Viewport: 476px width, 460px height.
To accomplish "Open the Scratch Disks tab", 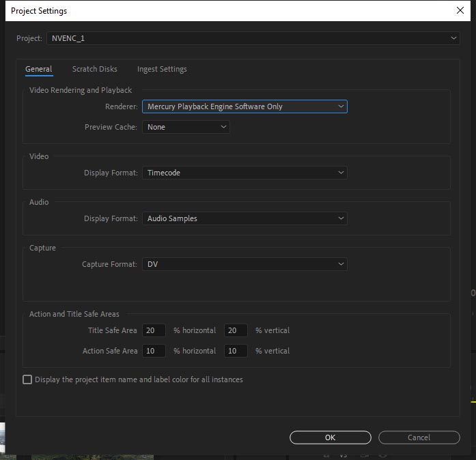I will click(94, 69).
